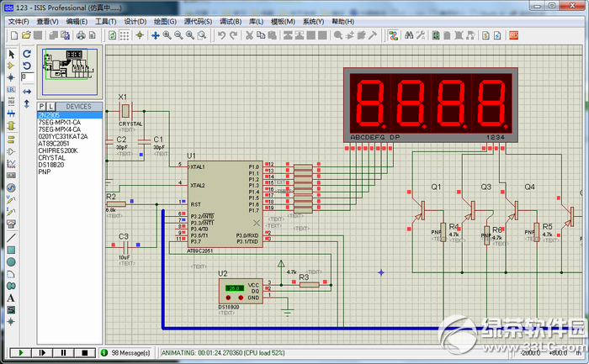Open the 调试(B) debug menu
Image resolution: width=589 pixels, height=364 pixels.
click(231, 21)
